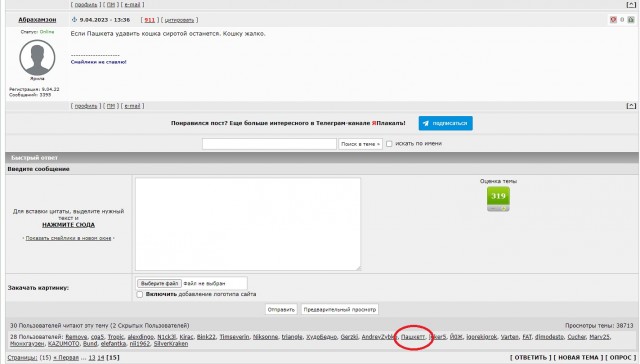Click the 'ОТВЕТИТЬ' reply button
The height and width of the screenshot is (364, 640).
[530, 358]
